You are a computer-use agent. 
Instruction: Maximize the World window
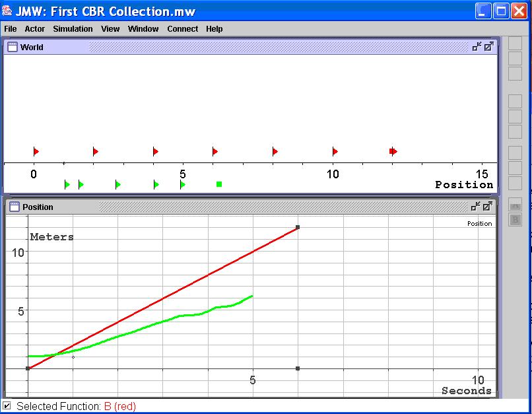[489, 47]
